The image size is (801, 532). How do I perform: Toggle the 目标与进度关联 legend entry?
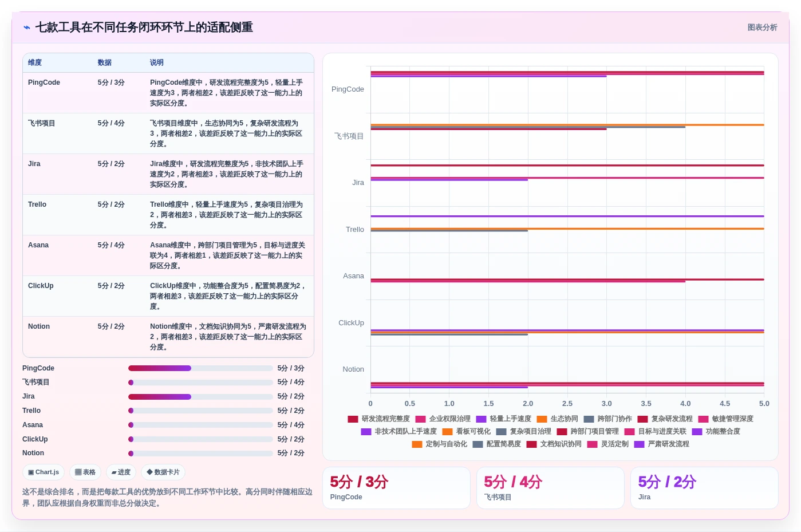[x=655, y=432]
